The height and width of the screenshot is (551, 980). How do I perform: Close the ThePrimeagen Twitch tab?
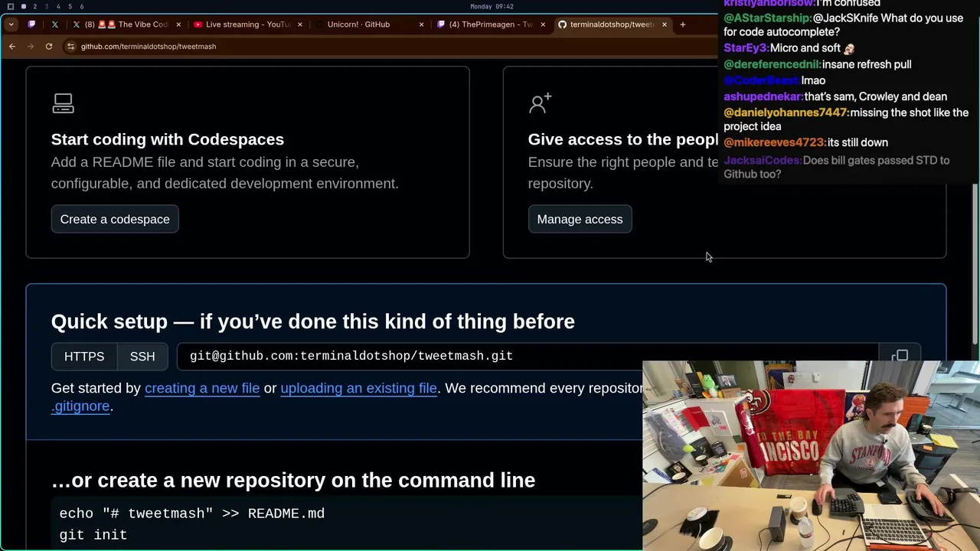coord(543,24)
